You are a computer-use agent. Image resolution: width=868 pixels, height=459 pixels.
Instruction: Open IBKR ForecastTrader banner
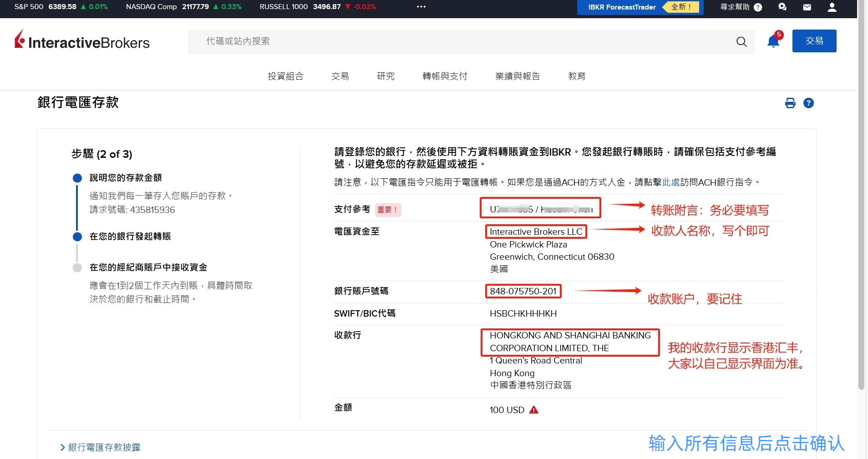(x=640, y=7)
